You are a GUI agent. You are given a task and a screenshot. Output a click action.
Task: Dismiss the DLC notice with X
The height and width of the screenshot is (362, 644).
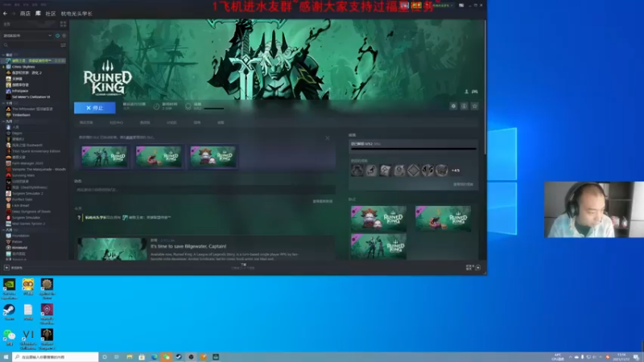click(x=328, y=138)
